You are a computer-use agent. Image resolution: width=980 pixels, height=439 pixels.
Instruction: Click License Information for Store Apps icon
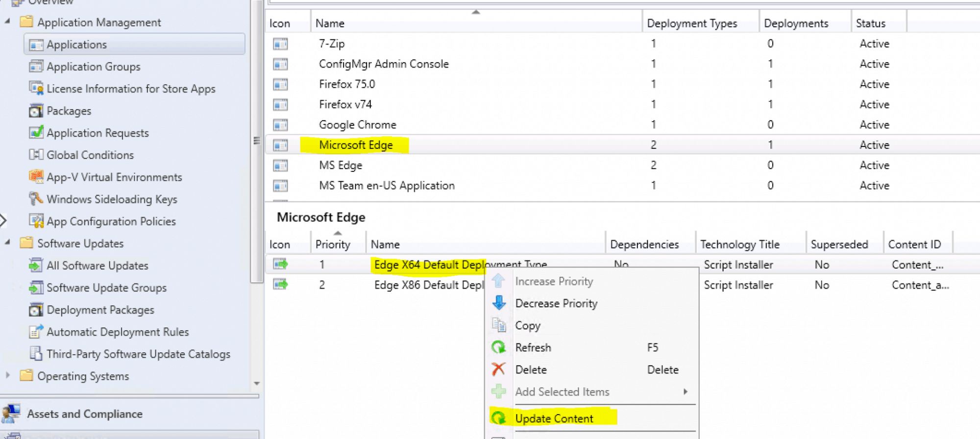pos(36,88)
